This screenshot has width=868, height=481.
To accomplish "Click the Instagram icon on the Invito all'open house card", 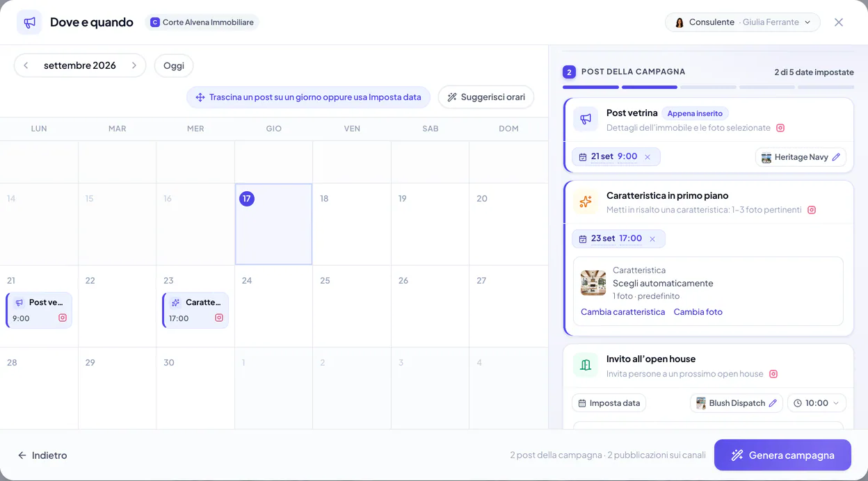I will [773, 374].
